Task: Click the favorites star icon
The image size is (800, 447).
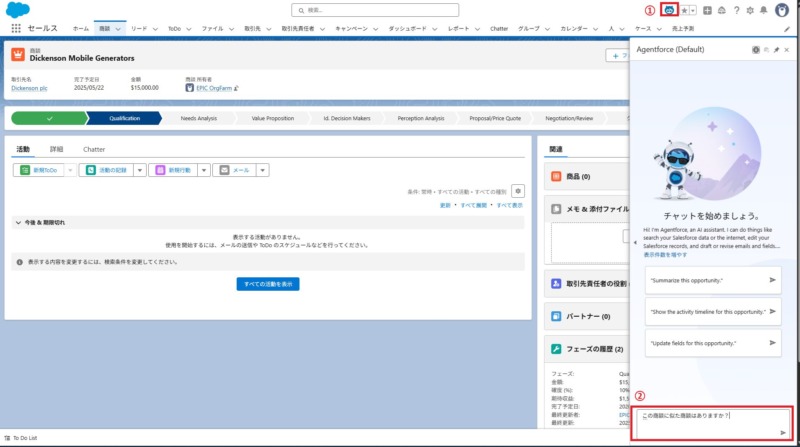Action: coord(684,10)
